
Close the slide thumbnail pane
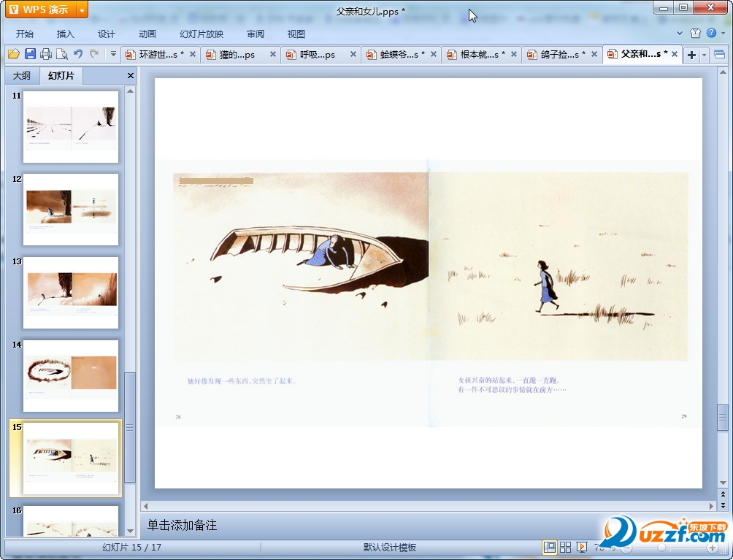[x=131, y=76]
